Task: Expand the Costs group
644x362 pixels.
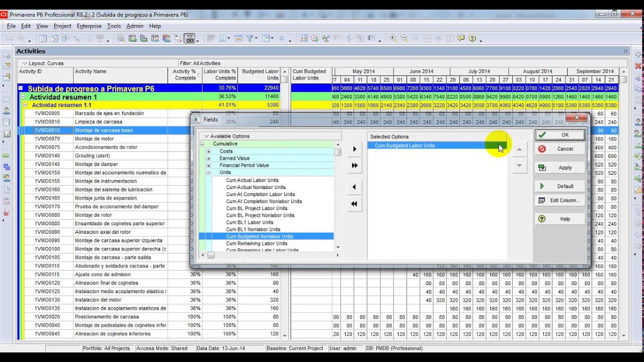Action: point(209,151)
